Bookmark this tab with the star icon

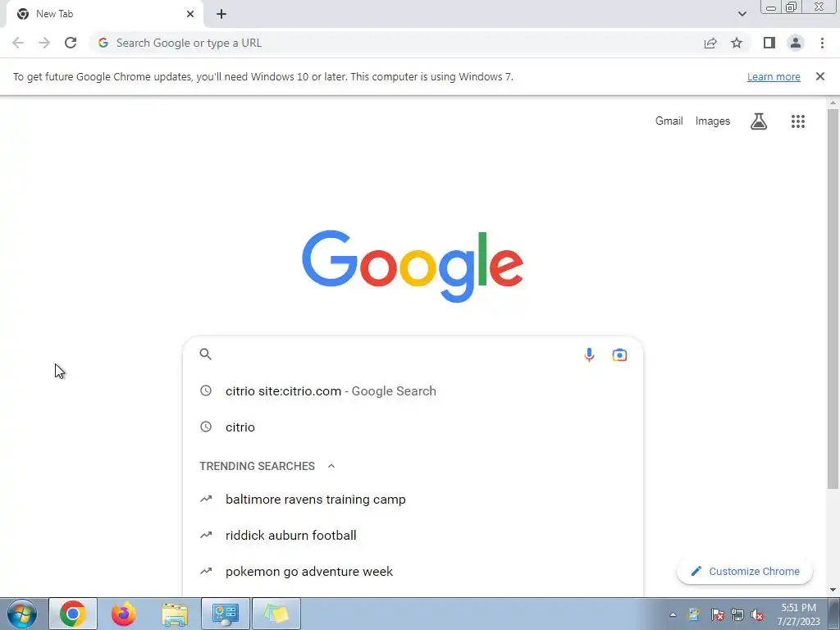[737, 43]
